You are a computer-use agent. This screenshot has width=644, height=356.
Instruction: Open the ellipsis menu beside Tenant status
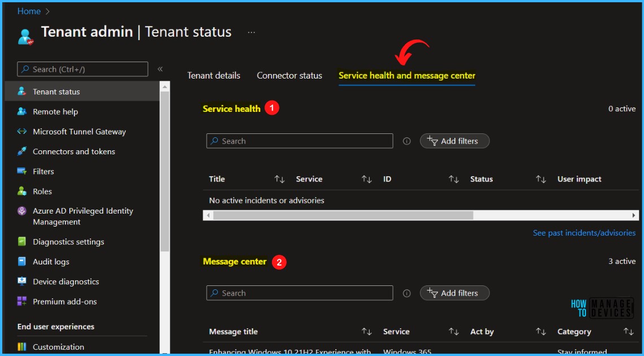(x=251, y=32)
